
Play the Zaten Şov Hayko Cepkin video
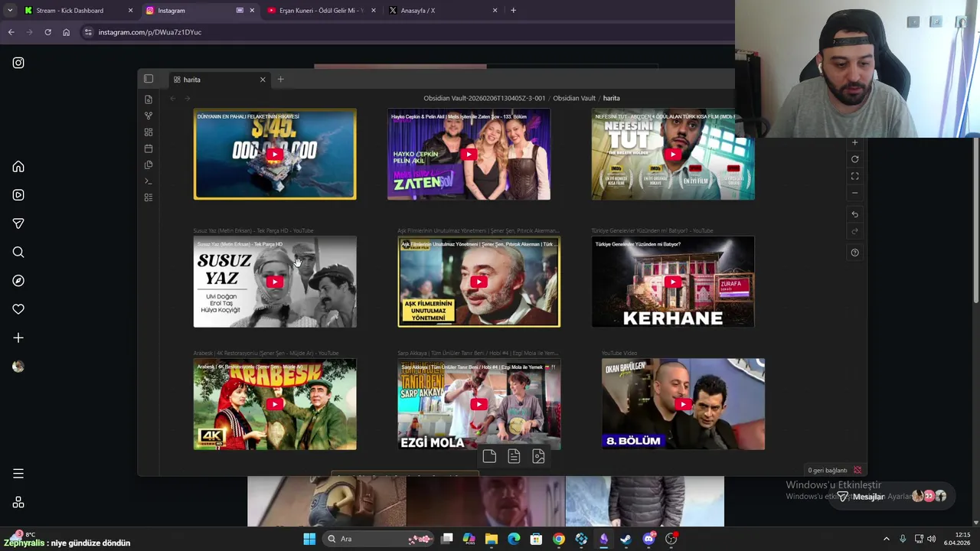[x=469, y=155]
